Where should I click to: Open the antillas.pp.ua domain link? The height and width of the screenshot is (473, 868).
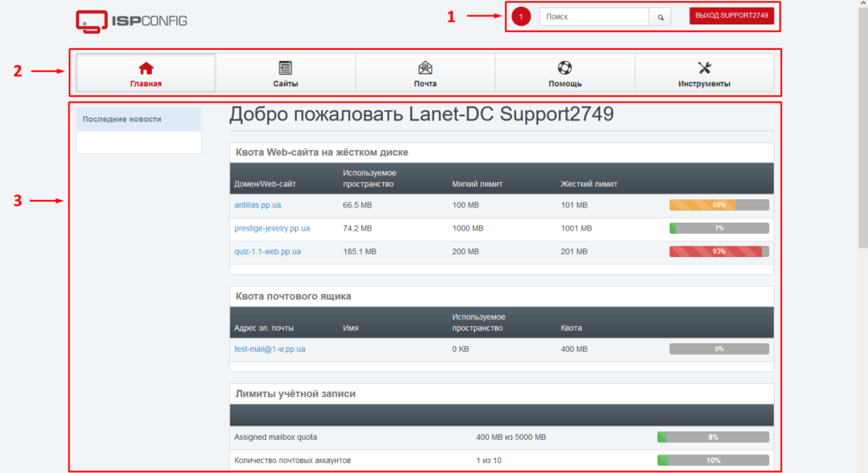259,205
